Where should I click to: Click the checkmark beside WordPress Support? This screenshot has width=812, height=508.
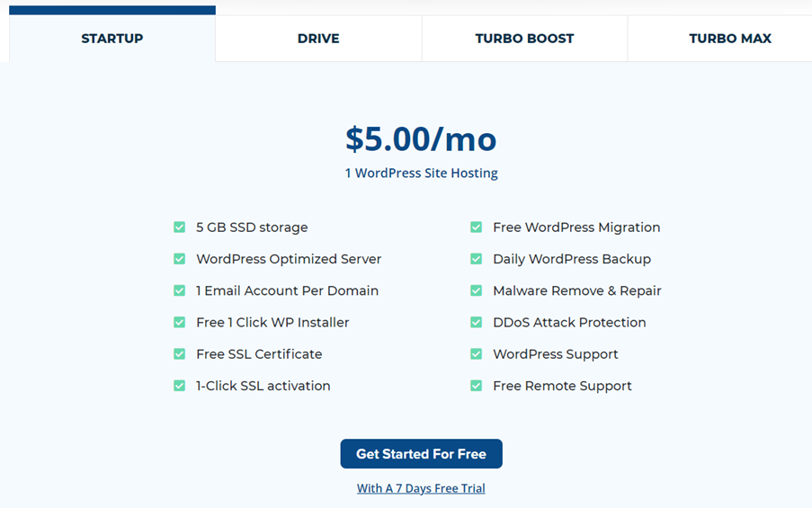[x=476, y=354]
